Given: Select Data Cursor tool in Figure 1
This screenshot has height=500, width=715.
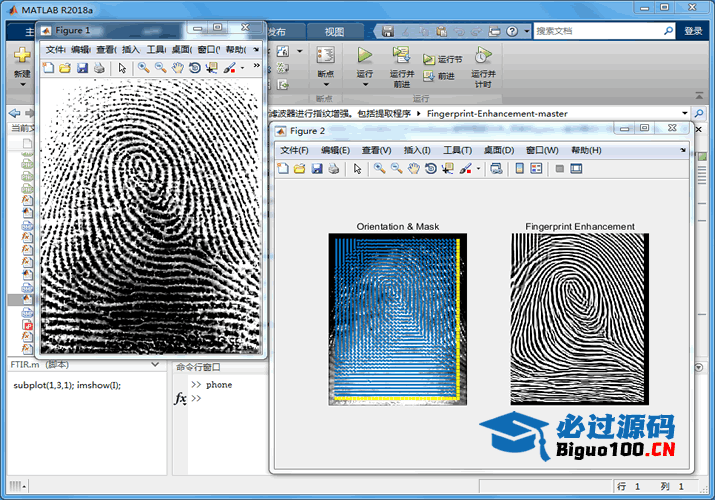Looking at the screenshot, I should point(212,68).
